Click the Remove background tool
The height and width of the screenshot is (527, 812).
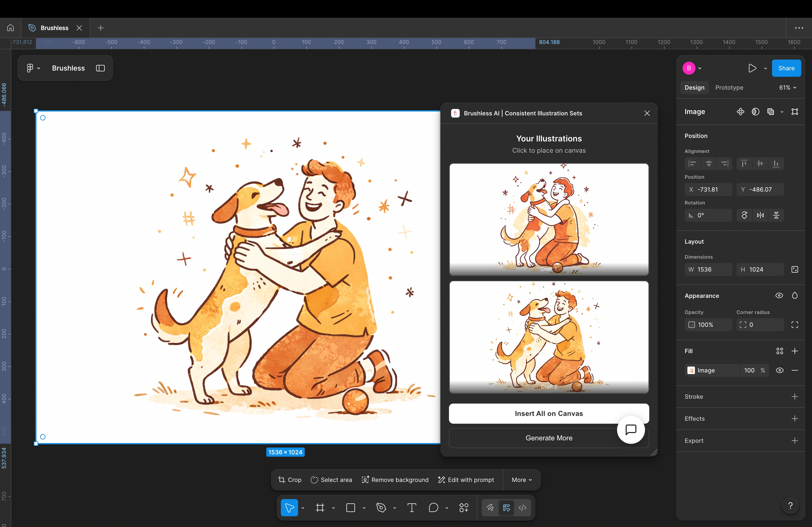pos(395,480)
